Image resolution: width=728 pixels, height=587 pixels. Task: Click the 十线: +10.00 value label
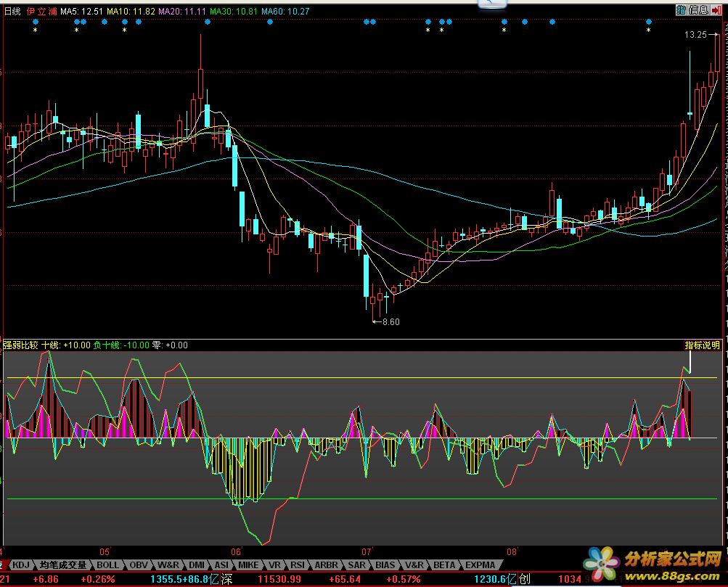pyautogui.click(x=66, y=345)
